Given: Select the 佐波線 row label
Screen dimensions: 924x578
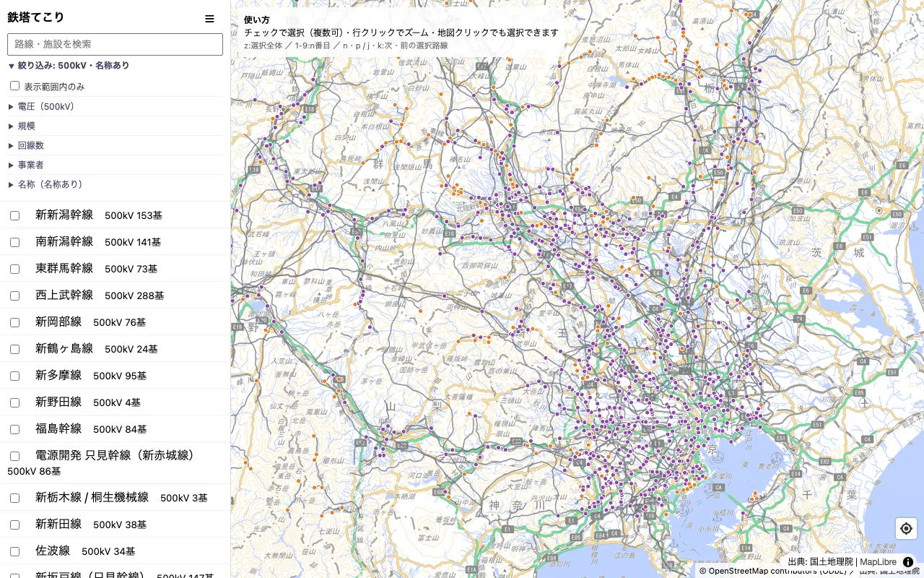Looking at the screenshot, I should pos(53,551).
